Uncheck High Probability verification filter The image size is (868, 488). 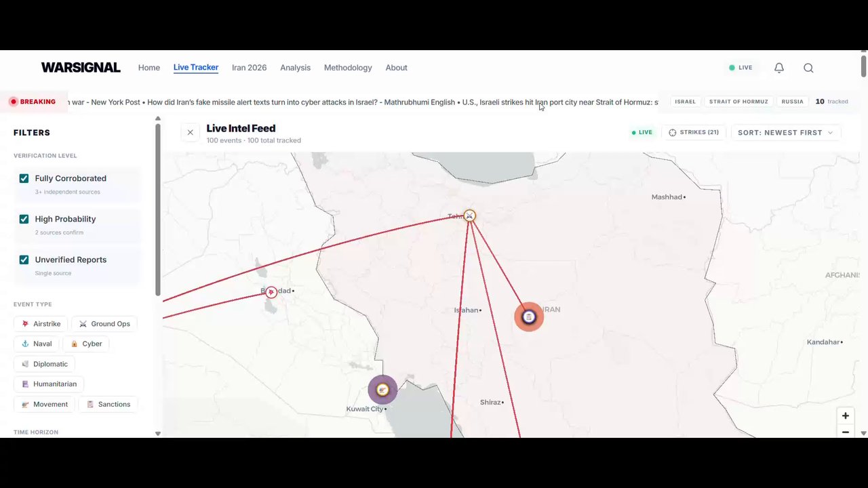coord(24,219)
